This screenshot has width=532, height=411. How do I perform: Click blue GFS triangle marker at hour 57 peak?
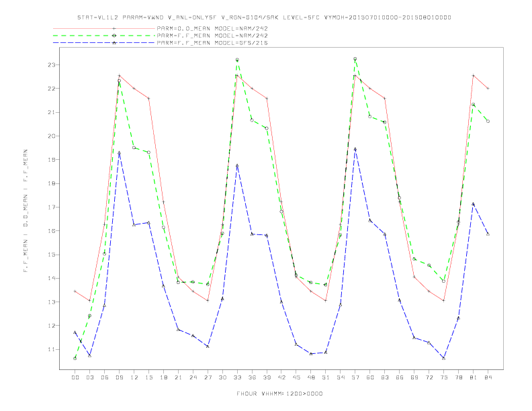pos(355,149)
